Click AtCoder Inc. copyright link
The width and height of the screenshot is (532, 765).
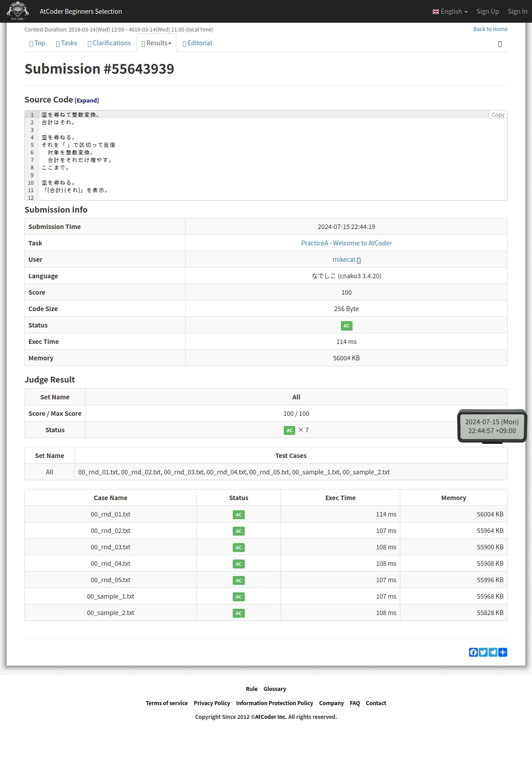point(271,717)
